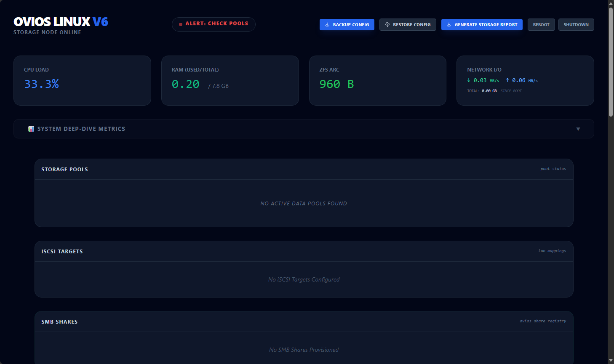Click the RAM (Used/Total) label

[x=195, y=70]
